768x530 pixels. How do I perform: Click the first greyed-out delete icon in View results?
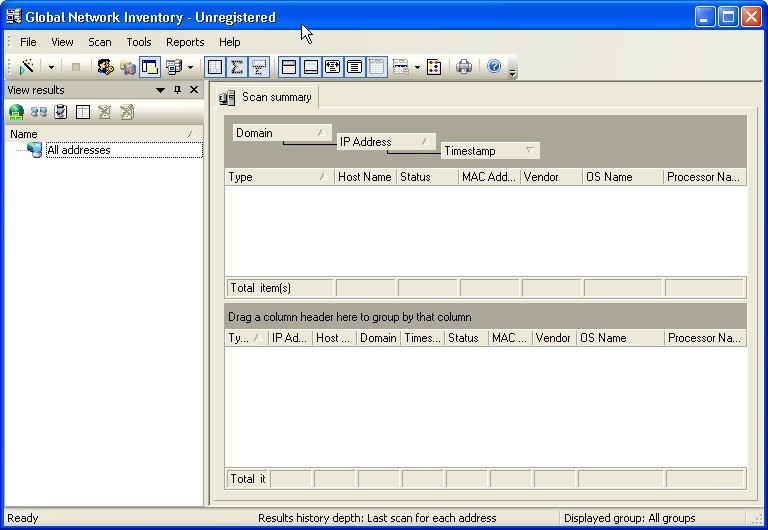point(104,112)
